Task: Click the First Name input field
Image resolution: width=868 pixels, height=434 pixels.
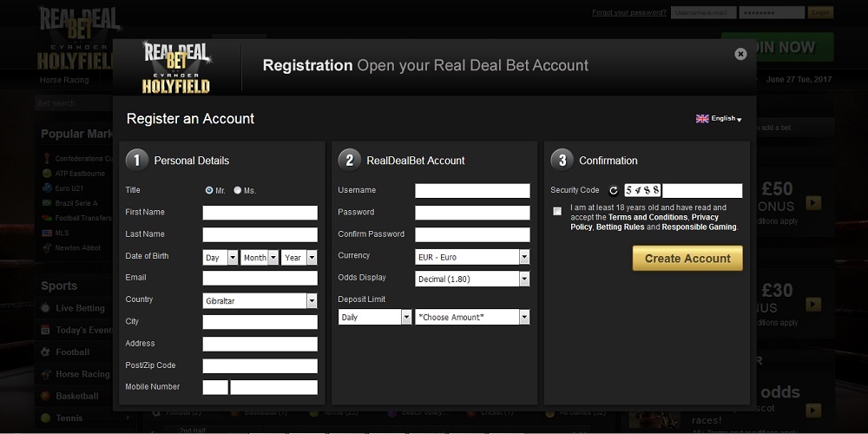Action: tap(260, 213)
